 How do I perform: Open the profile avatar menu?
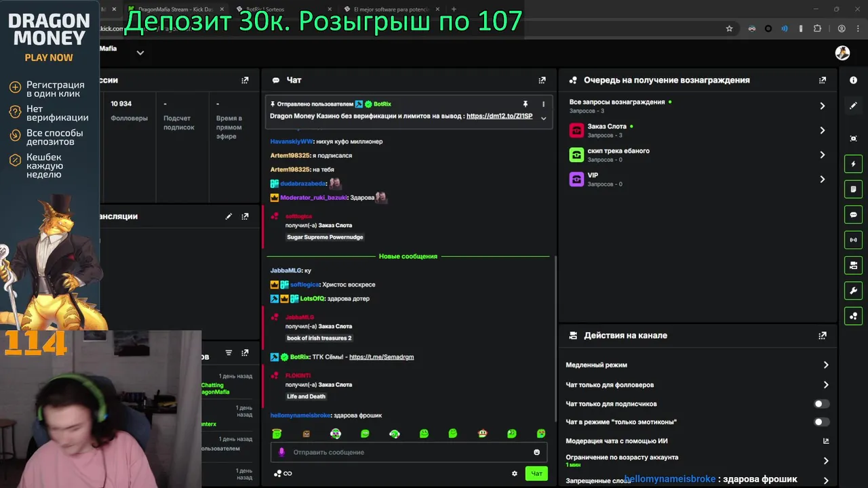pos(842,53)
